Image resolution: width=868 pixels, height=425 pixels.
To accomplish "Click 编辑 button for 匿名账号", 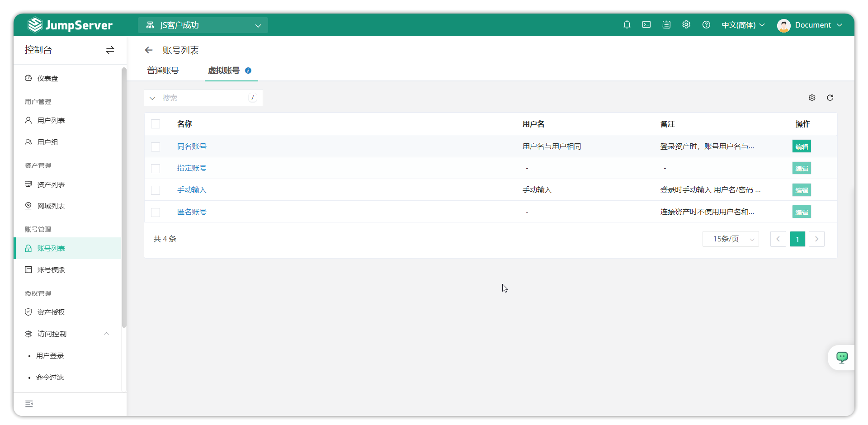I will 802,212.
